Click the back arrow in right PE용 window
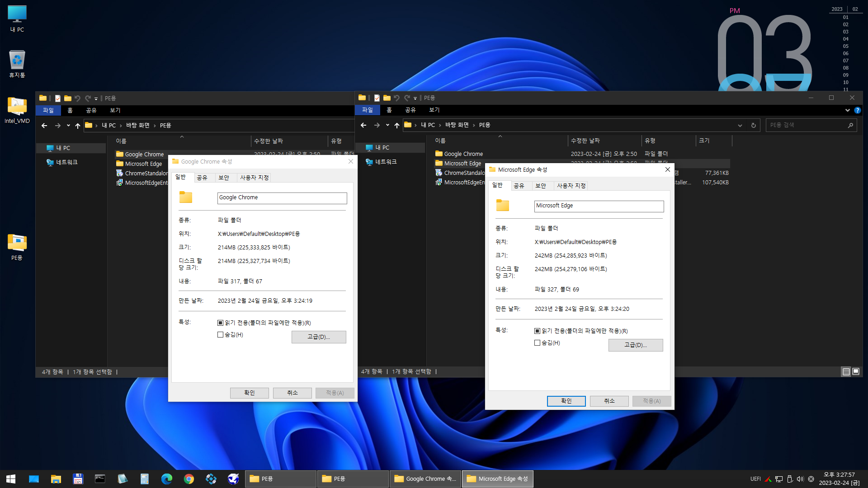Viewport: 868px width, 488px height. click(363, 125)
